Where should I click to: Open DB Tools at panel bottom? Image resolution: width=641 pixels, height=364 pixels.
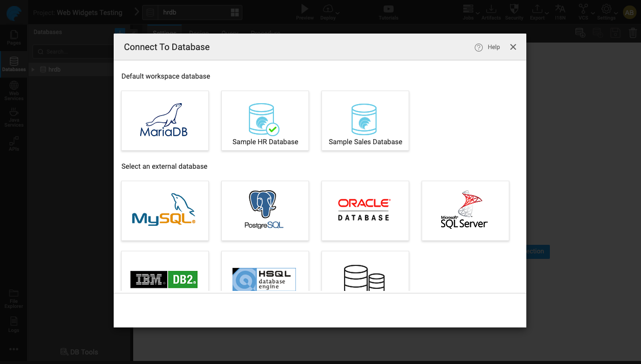(79, 352)
